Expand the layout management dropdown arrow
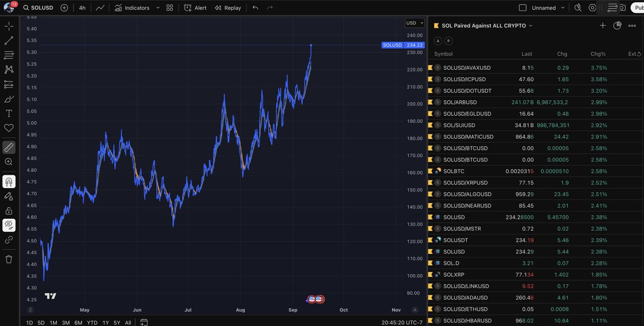644x326 pixels. (562, 8)
